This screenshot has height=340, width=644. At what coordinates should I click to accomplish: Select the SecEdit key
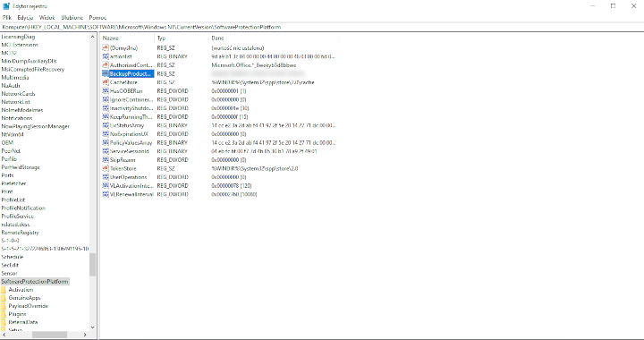(11, 265)
